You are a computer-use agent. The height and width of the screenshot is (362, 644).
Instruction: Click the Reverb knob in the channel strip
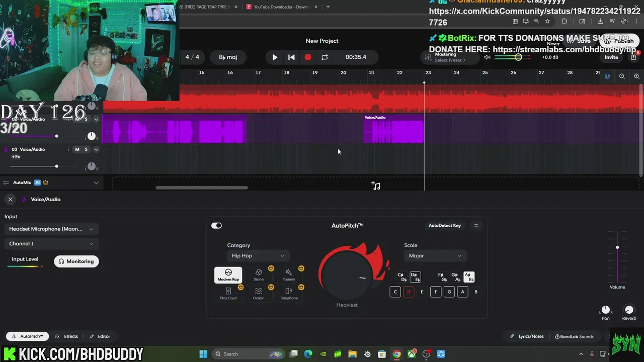[x=629, y=310]
